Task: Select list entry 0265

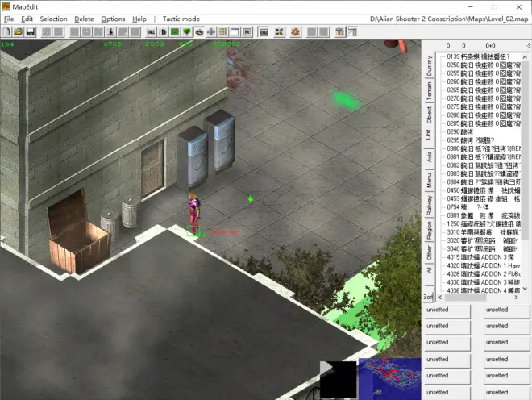Action: 484,90
